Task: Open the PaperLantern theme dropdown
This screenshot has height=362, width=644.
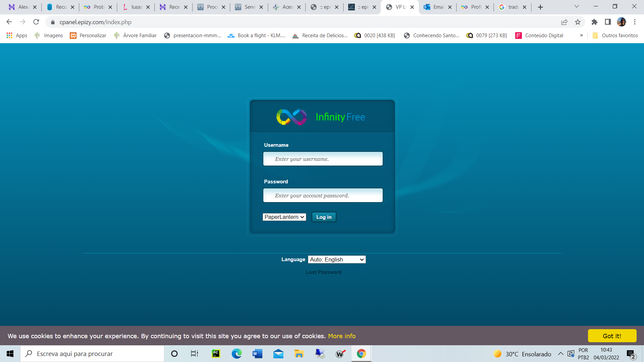Action: [284, 217]
